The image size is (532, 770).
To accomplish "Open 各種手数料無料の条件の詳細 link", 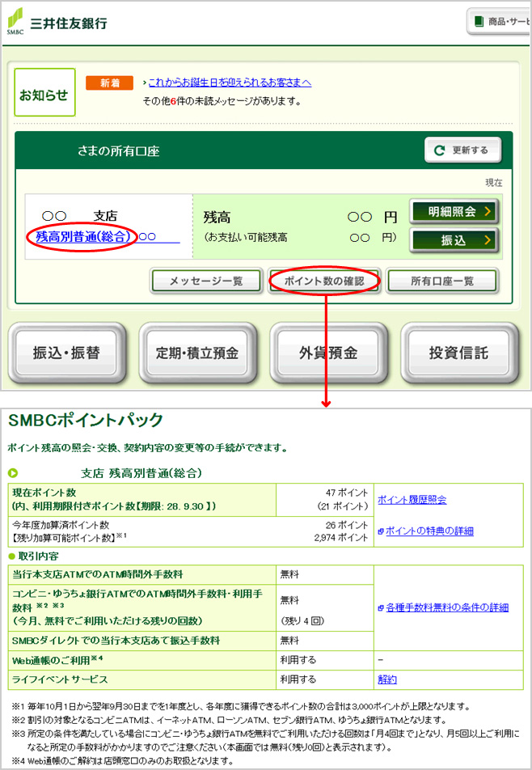I will 447,607.
